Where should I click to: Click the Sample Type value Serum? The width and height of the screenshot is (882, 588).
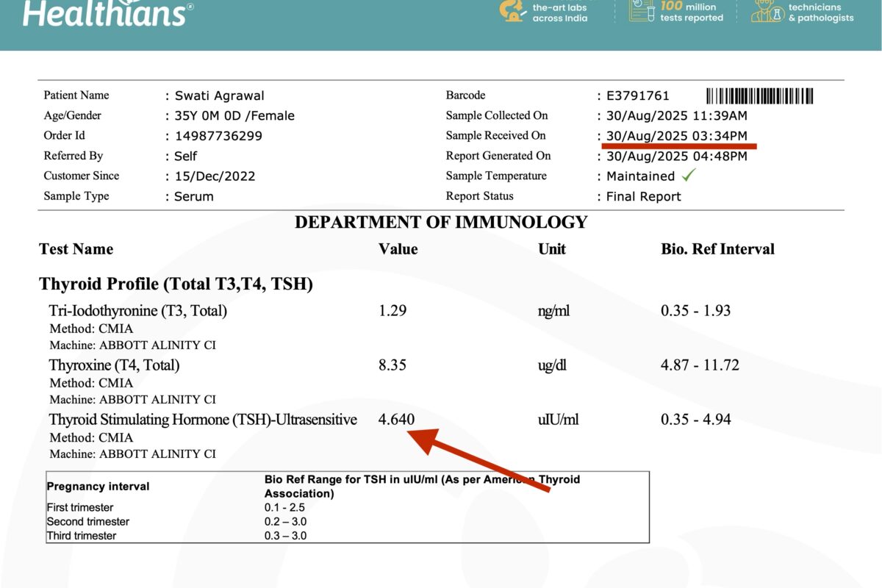click(x=194, y=196)
